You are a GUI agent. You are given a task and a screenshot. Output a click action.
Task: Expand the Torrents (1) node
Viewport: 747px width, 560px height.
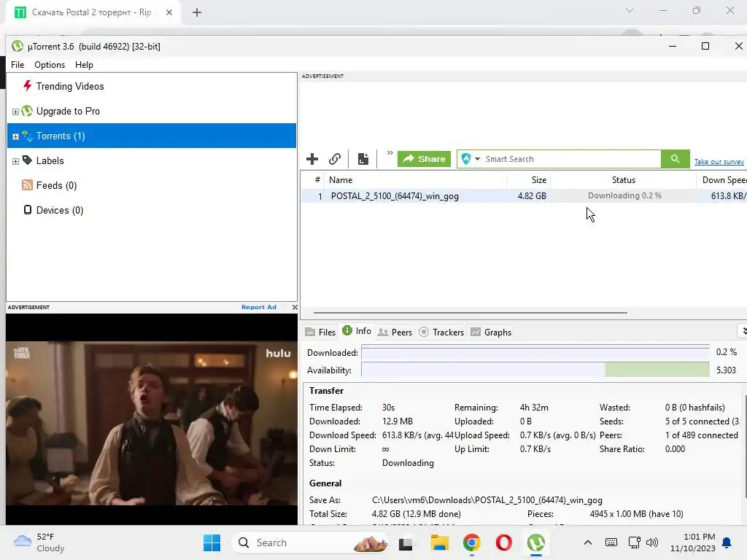click(15, 136)
